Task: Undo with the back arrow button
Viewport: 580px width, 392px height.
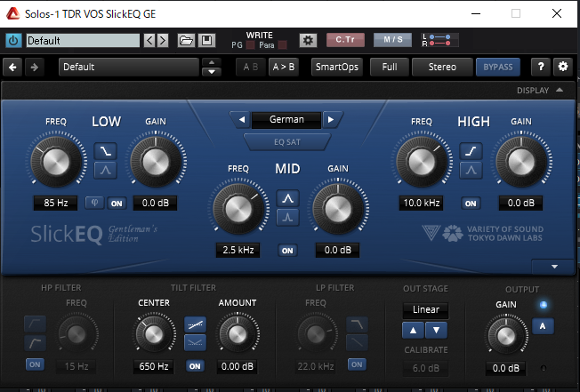Action: click(x=12, y=68)
